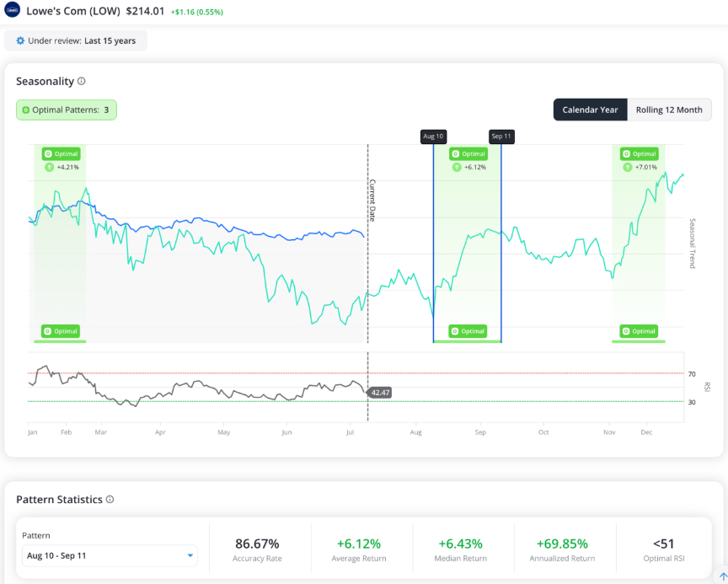Click the bottom Optimal label under Aug-Sep pattern
This screenshot has height=584, width=728.
tap(468, 331)
